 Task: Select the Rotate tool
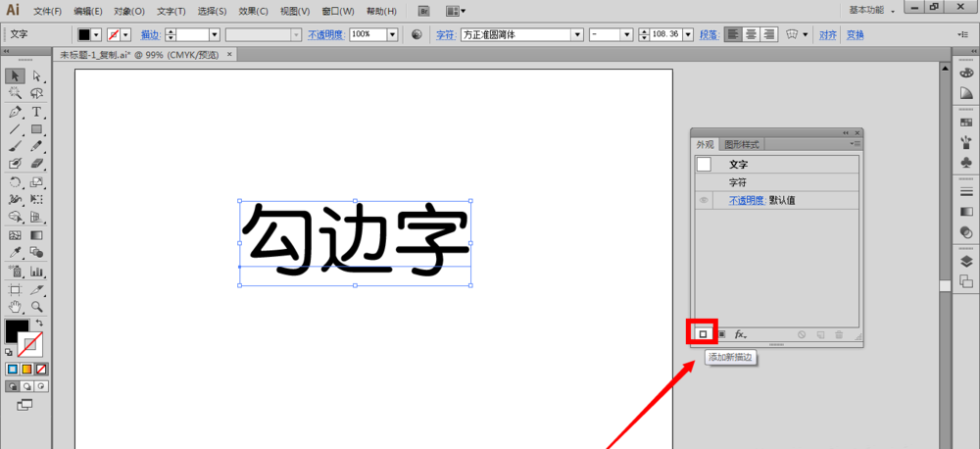[15, 182]
